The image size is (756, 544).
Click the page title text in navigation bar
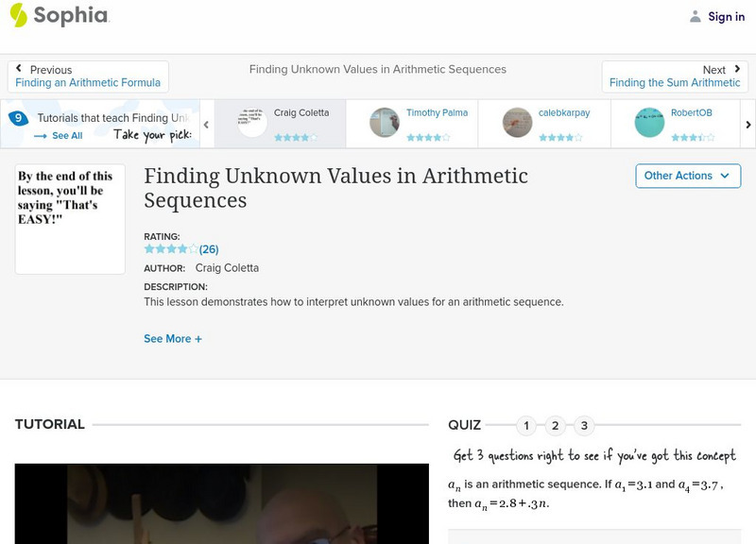click(x=377, y=69)
